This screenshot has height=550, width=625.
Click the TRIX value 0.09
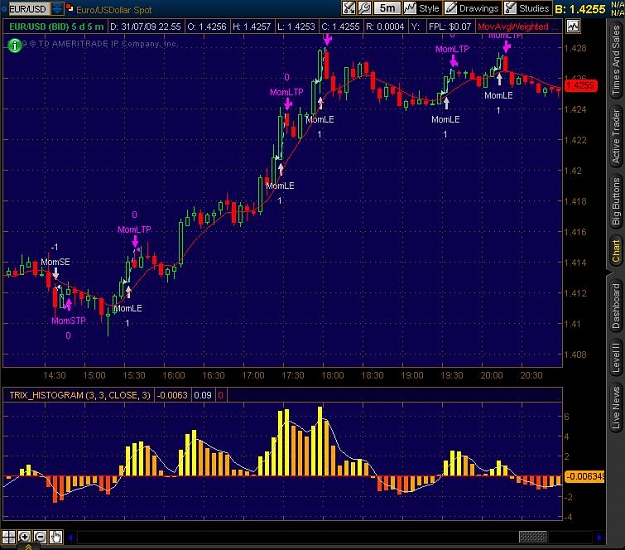click(x=202, y=395)
